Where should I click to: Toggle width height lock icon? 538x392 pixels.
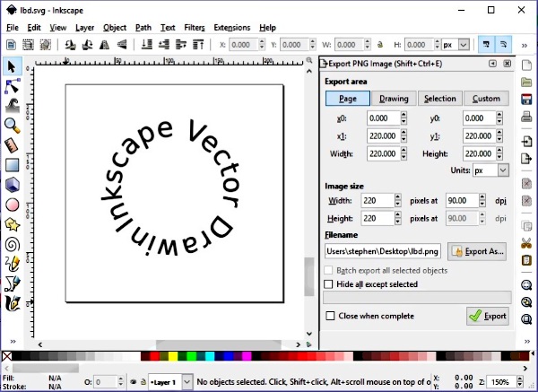380,45
